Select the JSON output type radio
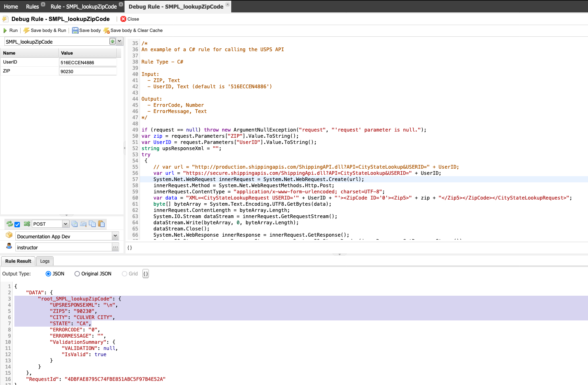 [x=48, y=274]
